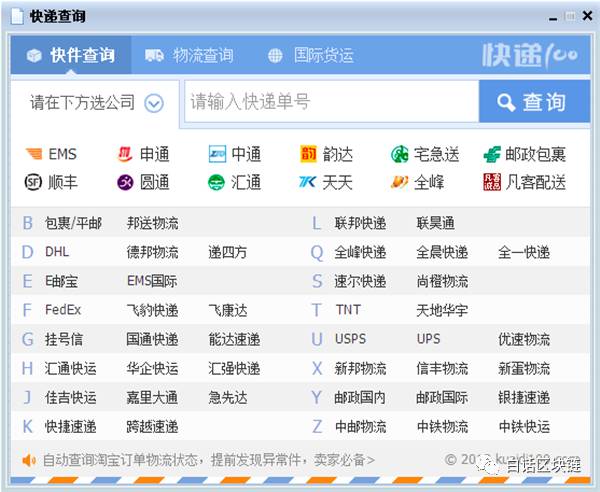This screenshot has width=600, height=492.
Task: Click the 查询 search button
Action: click(x=535, y=102)
